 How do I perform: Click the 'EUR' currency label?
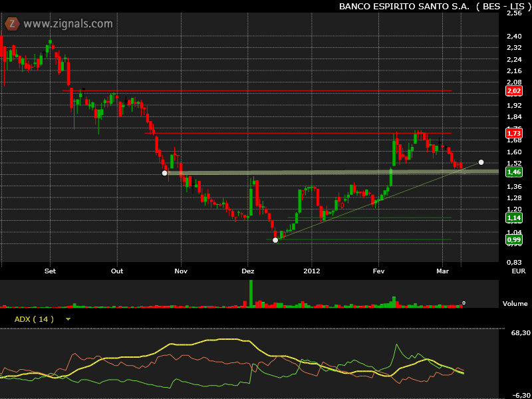click(x=519, y=271)
